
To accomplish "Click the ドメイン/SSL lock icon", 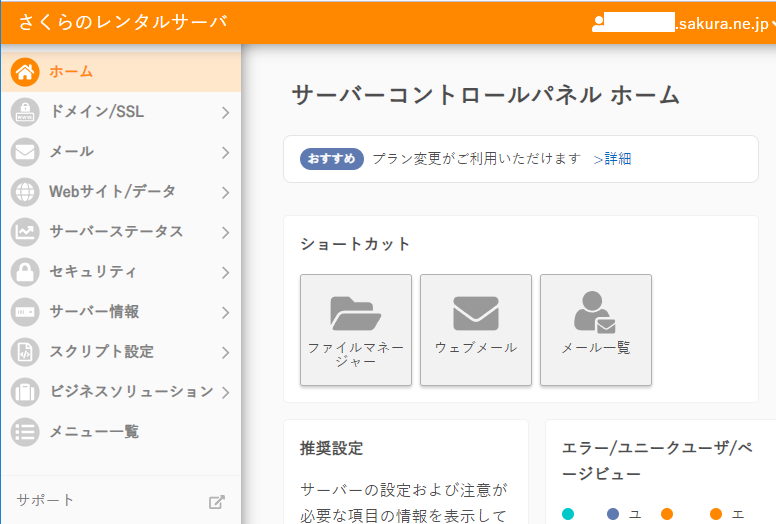I will coord(25,112).
